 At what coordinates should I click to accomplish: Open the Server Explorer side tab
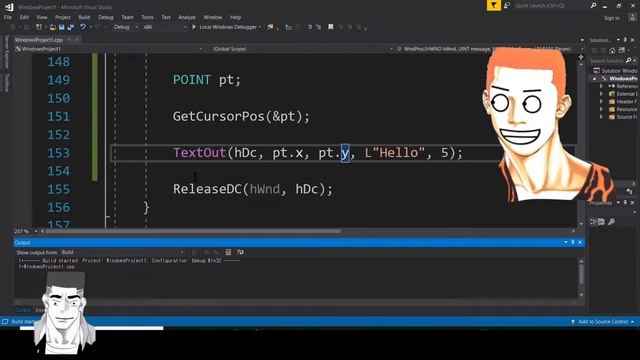pos(7,51)
